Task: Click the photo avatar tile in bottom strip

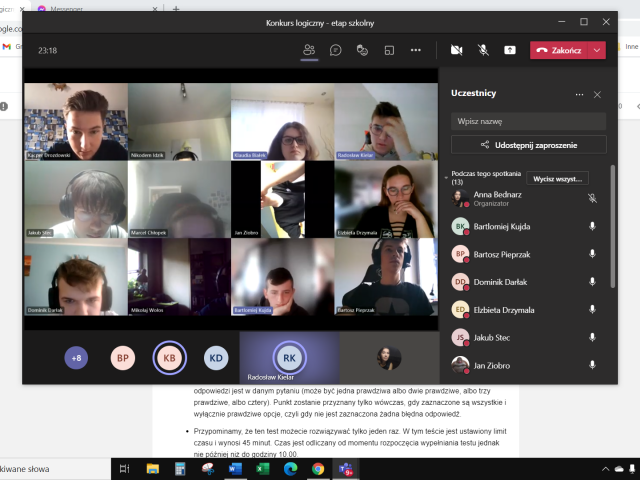Action: (389, 358)
